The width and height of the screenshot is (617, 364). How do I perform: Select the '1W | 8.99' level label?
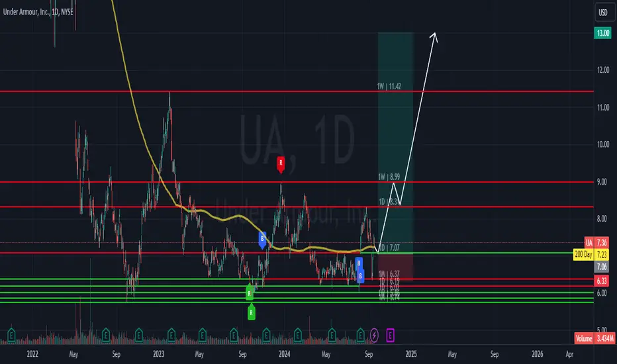coord(389,177)
